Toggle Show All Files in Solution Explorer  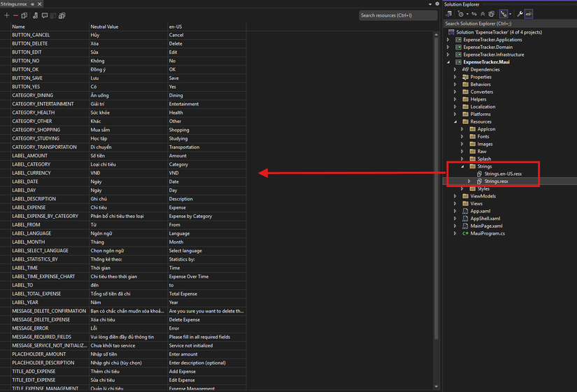[491, 14]
